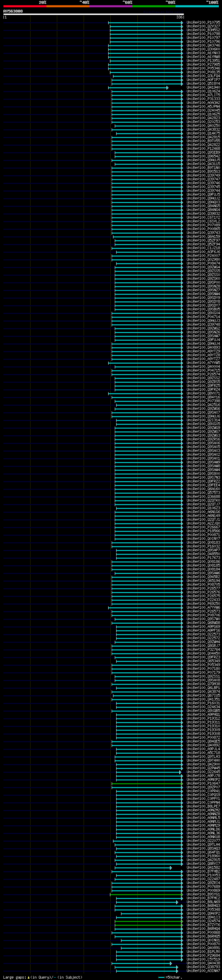Click the purple ~60% identity legend bar

111,6
